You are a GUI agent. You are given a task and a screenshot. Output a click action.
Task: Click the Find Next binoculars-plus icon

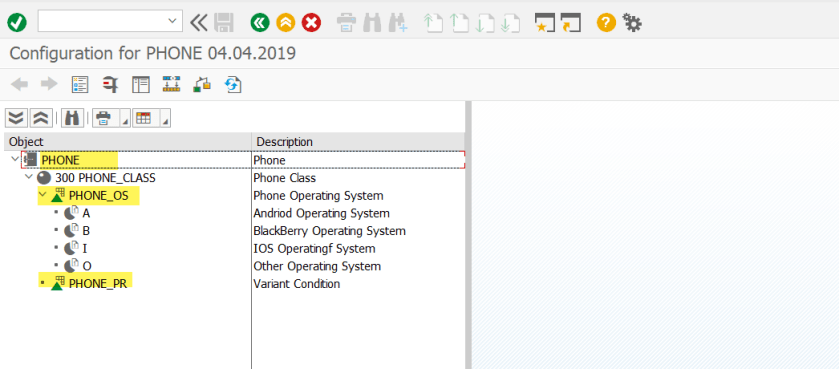398,23
